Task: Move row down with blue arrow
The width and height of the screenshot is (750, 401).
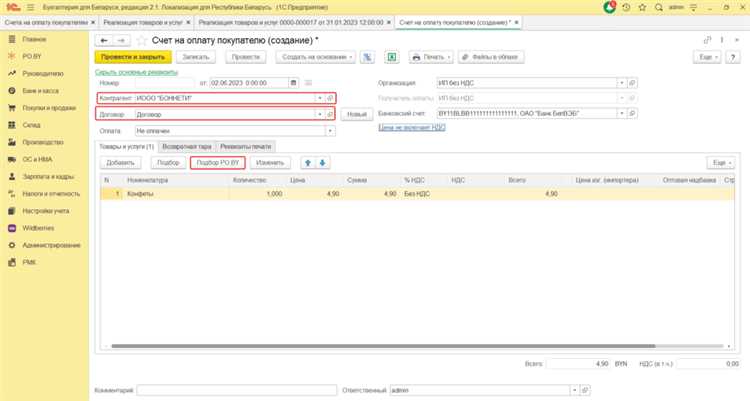Action: tap(322, 162)
